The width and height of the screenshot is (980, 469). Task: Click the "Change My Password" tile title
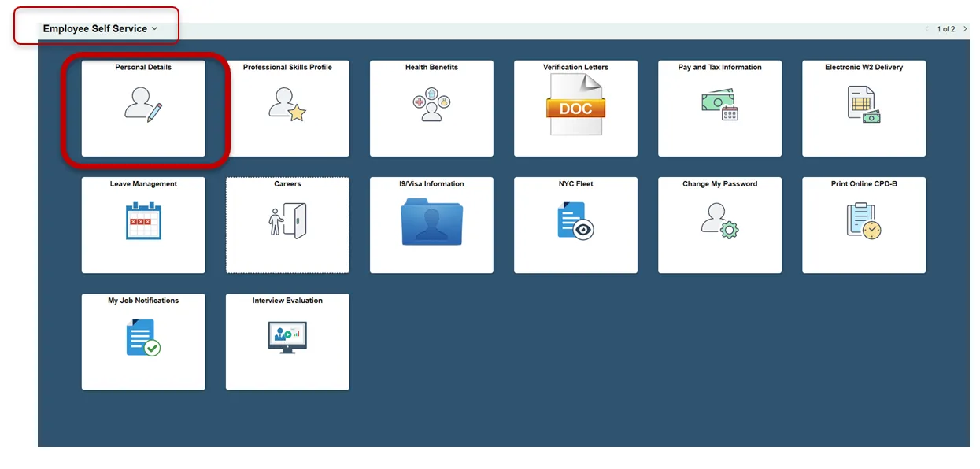point(719,184)
